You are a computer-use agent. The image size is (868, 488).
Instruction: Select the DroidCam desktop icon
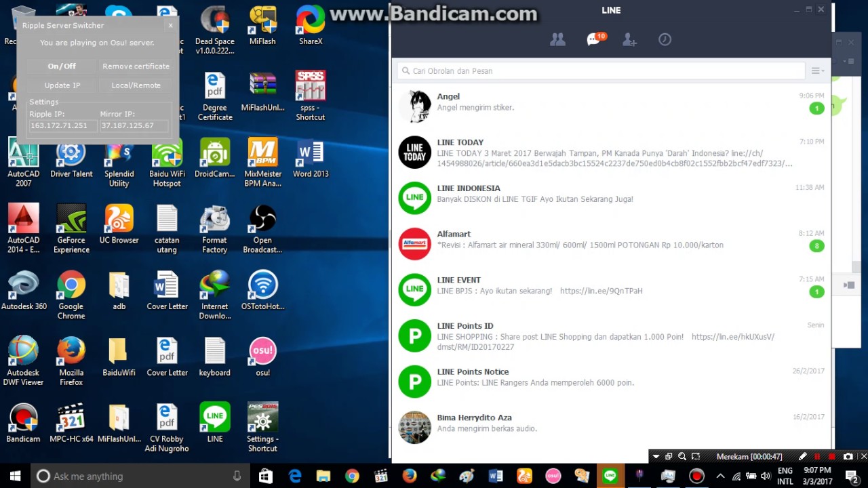(x=214, y=158)
